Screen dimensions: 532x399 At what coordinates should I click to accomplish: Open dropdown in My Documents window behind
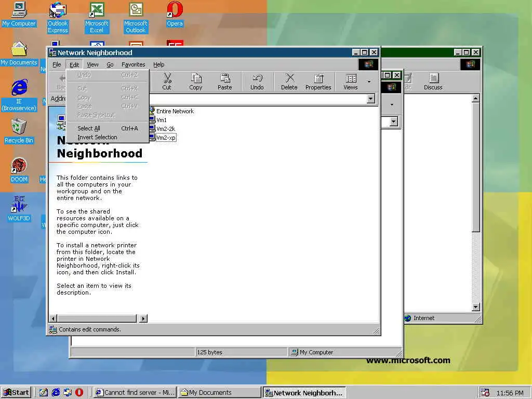[x=394, y=122]
